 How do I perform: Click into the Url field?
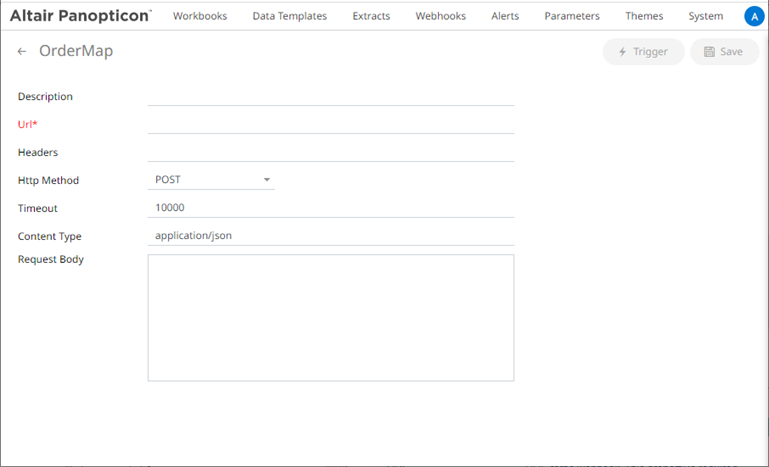pyautogui.click(x=331, y=125)
